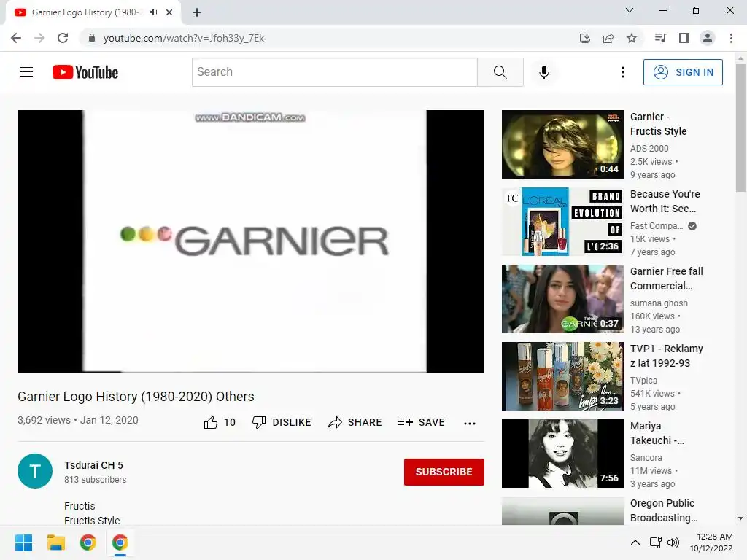Open the Chrome profile avatar
This screenshot has width=747, height=560.
click(708, 38)
